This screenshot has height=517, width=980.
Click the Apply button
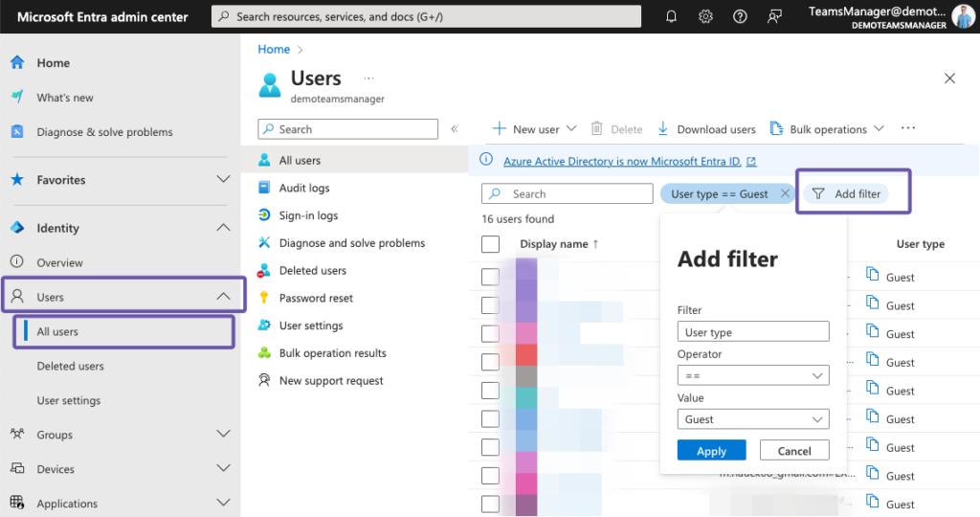711,450
